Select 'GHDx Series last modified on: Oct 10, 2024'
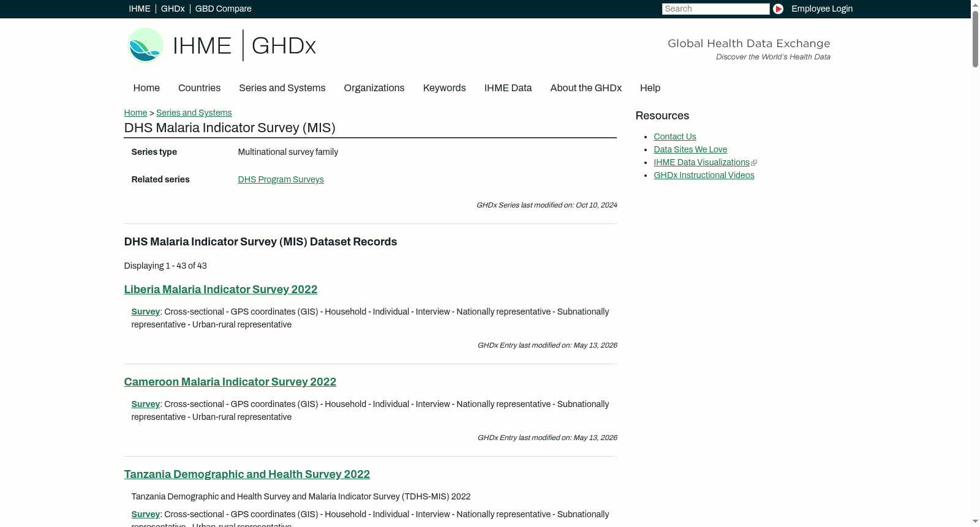Viewport: 980px width, 527px height. (x=547, y=205)
